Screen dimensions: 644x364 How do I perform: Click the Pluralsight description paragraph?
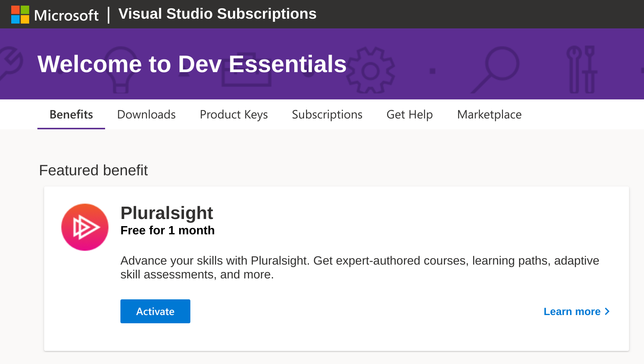[360, 268]
